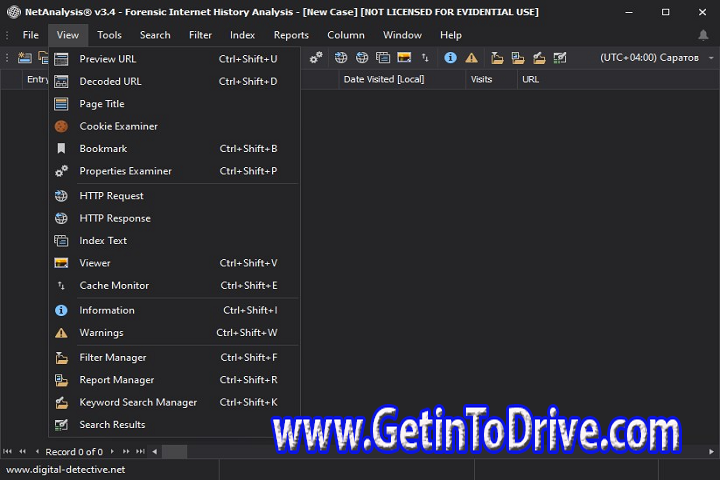Open the Help menu
The image size is (720, 480).
click(451, 35)
